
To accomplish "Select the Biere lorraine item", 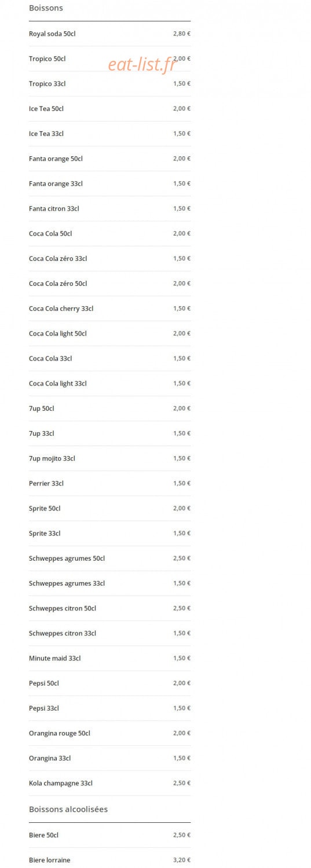I will point(109,860).
